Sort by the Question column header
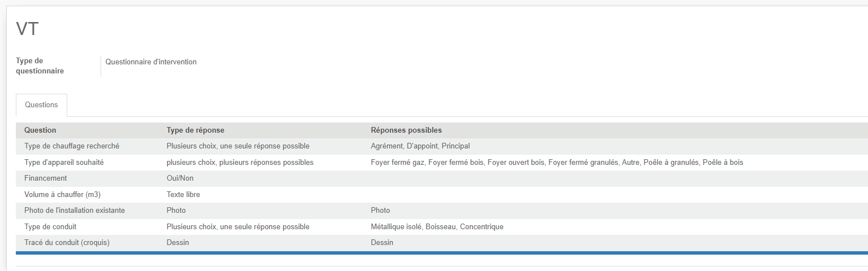868x271 pixels. pyautogui.click(x=40, y=130)
